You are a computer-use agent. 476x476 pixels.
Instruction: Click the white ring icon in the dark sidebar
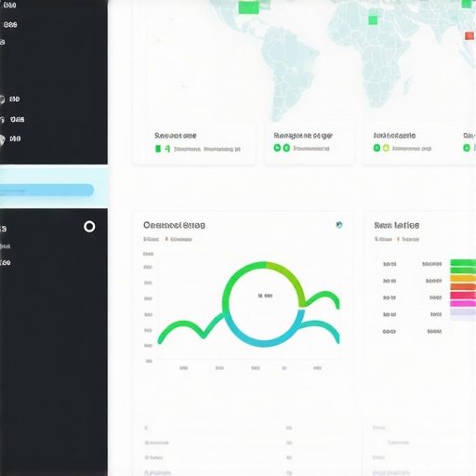coord(89,227)
